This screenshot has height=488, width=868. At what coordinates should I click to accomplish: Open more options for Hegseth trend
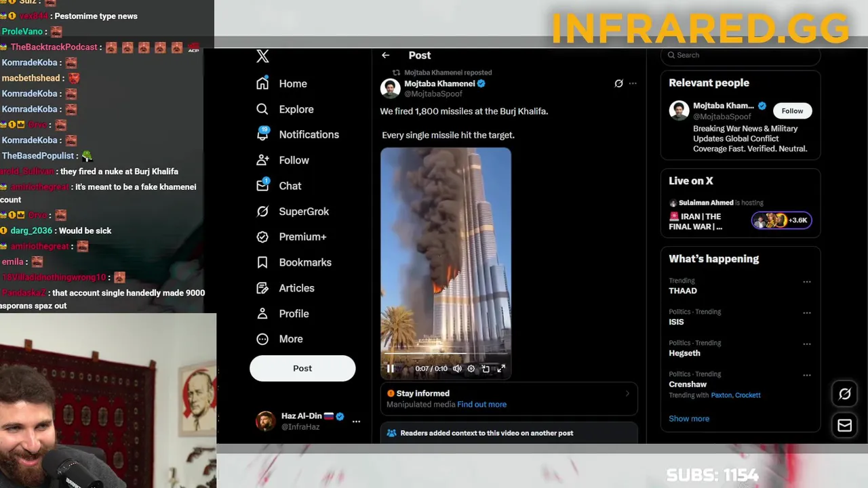tap(807, 344)
